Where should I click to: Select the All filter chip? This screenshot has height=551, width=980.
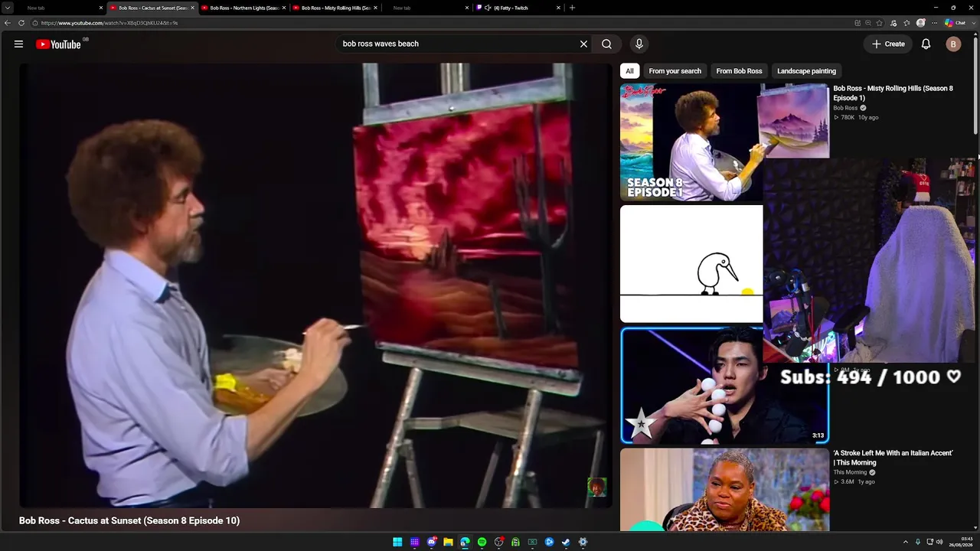point(629,71)
